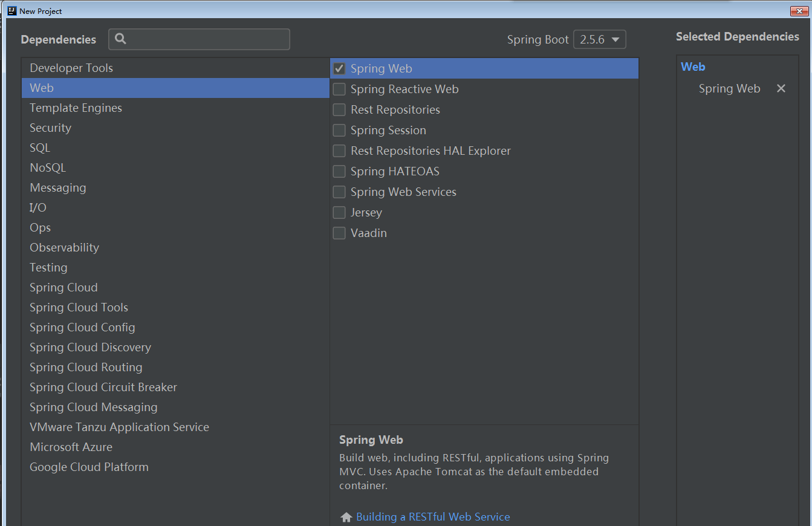Enable Rest Repositories HAL Explorer
Screen dimensions: 812x526
pyautogui.click(x=339, y=151)
